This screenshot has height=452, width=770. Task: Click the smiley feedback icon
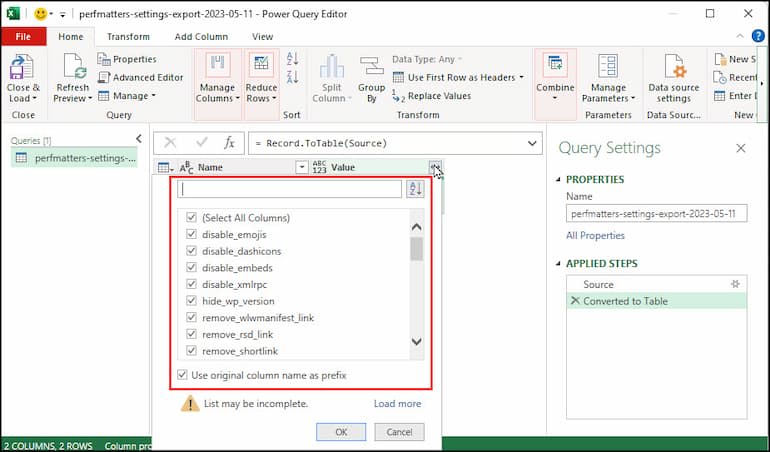[40, 14]
